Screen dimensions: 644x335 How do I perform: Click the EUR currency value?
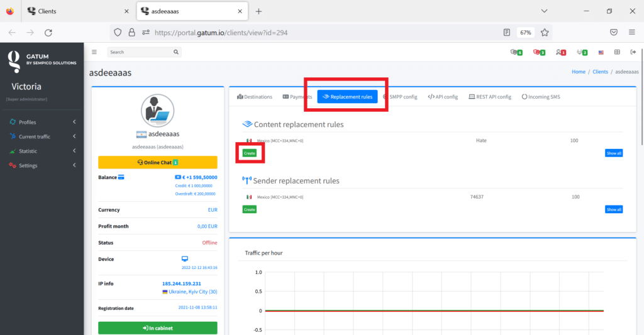(213, 210)
